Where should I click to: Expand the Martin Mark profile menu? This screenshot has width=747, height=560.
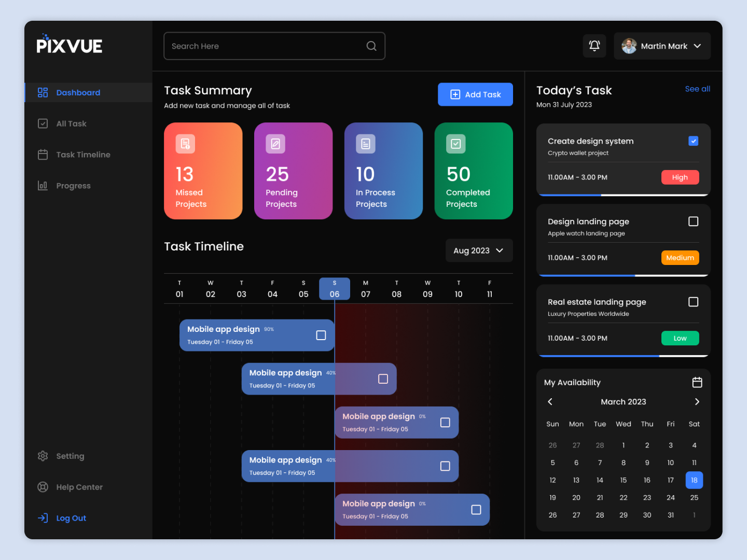click(x=697, y=46)
